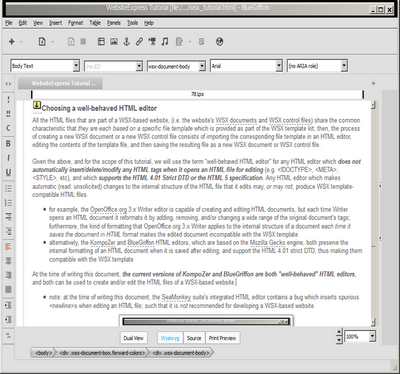Open the browser preview globe icon

coord(219,42)
